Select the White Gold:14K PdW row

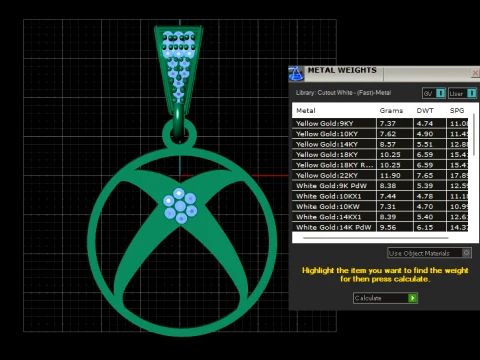[380, 227]
